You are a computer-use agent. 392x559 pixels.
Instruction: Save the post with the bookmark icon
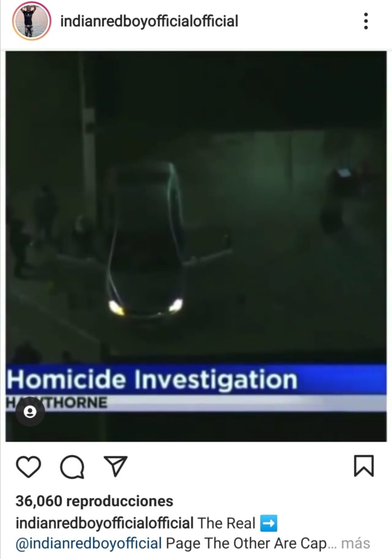363,465
